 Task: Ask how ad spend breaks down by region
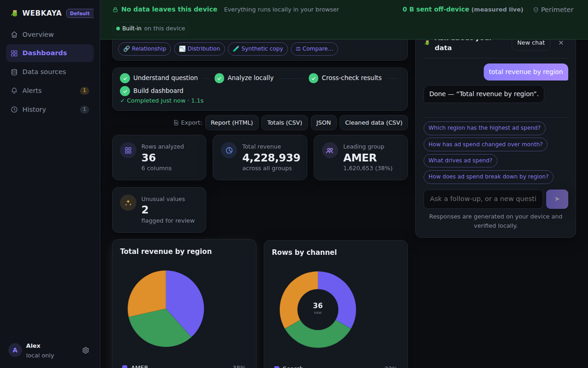click(x=488, y=177)
